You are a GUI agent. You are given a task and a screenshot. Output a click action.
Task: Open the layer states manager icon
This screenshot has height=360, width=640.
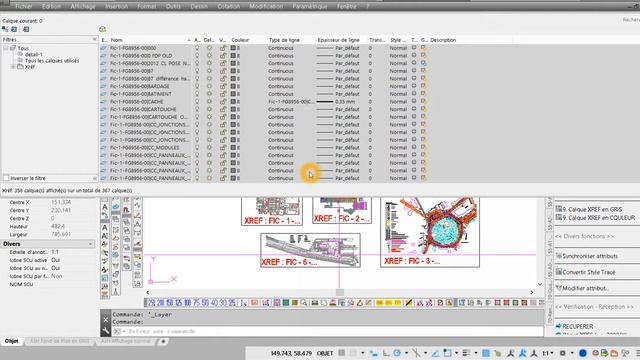tap(26, 29)
